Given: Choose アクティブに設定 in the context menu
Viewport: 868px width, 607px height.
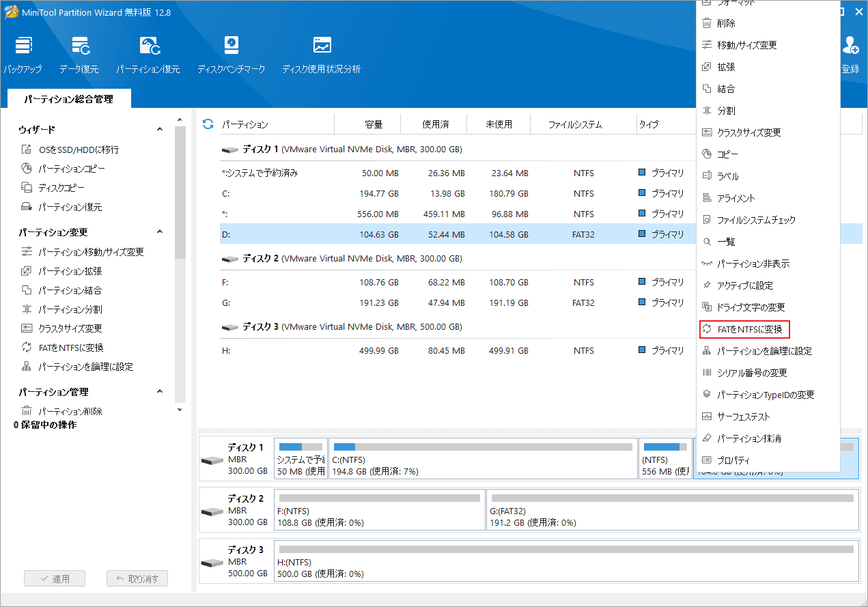Looking at the screenshot, I should pos(768,285).
